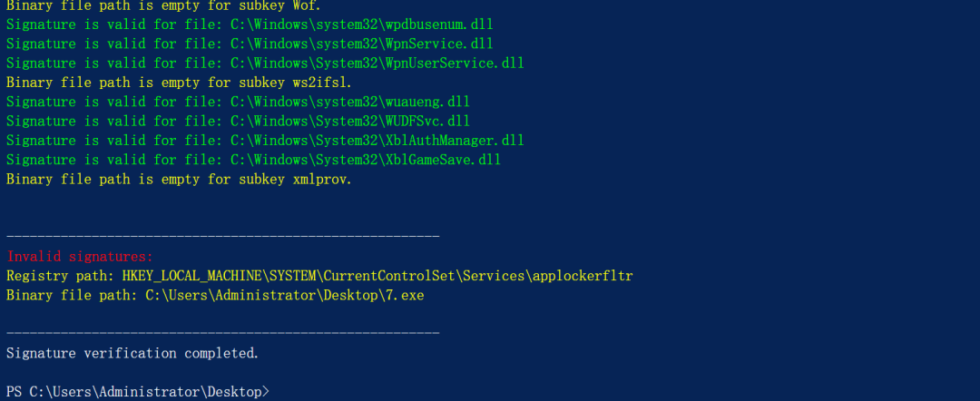Image resolution: width=980 pixels, height=401 pixels.
Task: Click the upper dashed separator line
Action: point(223,237)
